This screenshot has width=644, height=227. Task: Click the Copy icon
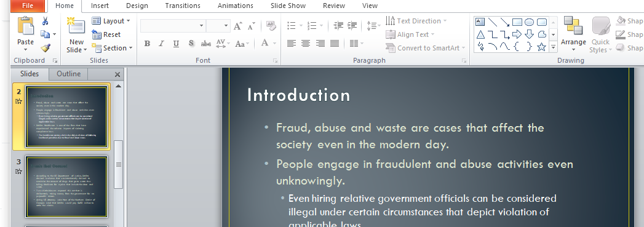(x=45, y=34)
